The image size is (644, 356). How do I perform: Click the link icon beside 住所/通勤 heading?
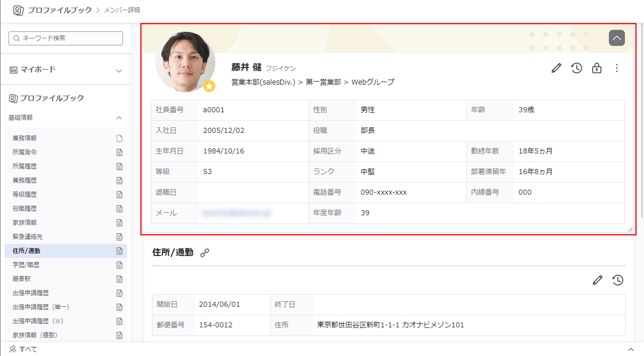tap(204, 253)
